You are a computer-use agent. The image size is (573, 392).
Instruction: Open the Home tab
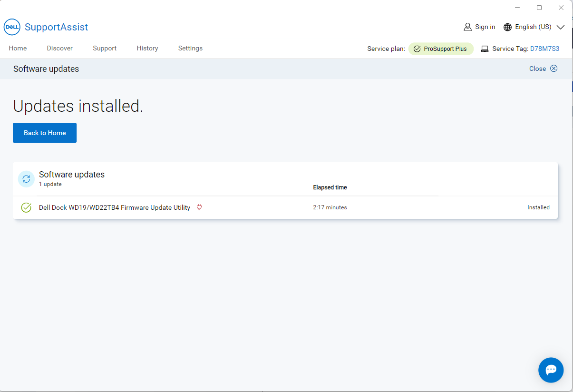(x=18, y=48)
